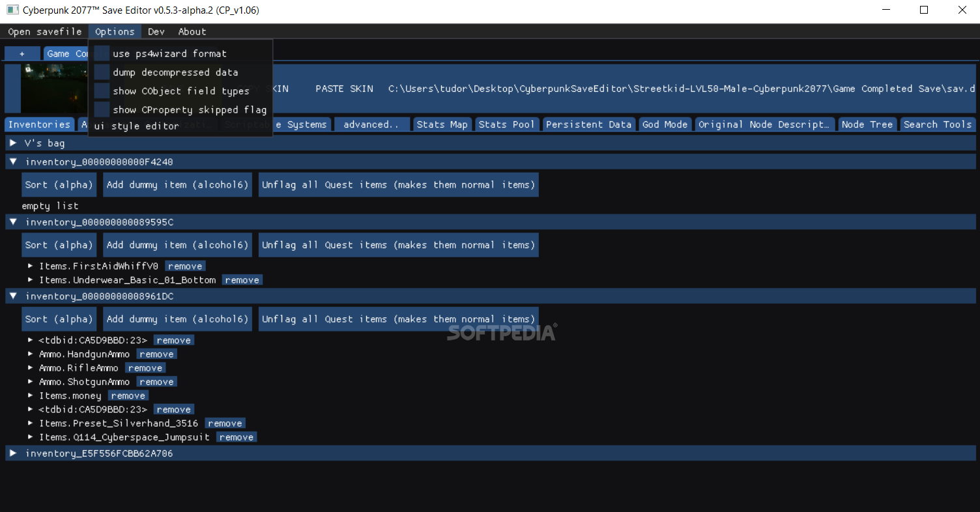
Task: Enable 'use ps4wizard format' checkbox
Action: (x=102, y=53)
